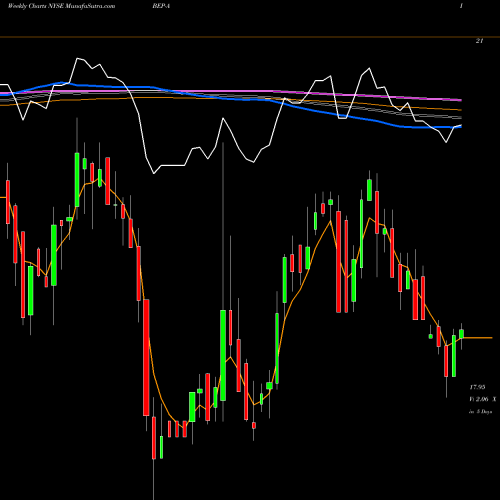
Task: Click the white oscillator line's highest peak
Action: tap(77, 59)
